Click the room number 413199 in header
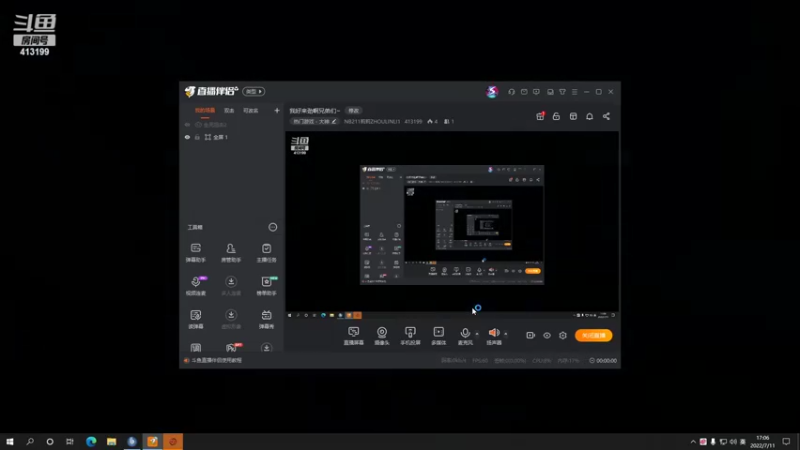The image size is (800, 450). coord(413,121)
